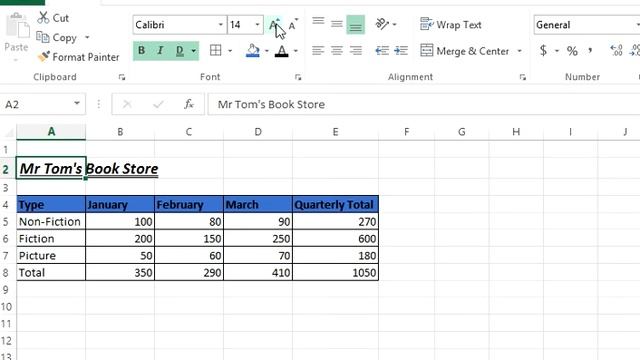Align text right
This screenshot has width=640, height=360.
(x=356, y=51)
